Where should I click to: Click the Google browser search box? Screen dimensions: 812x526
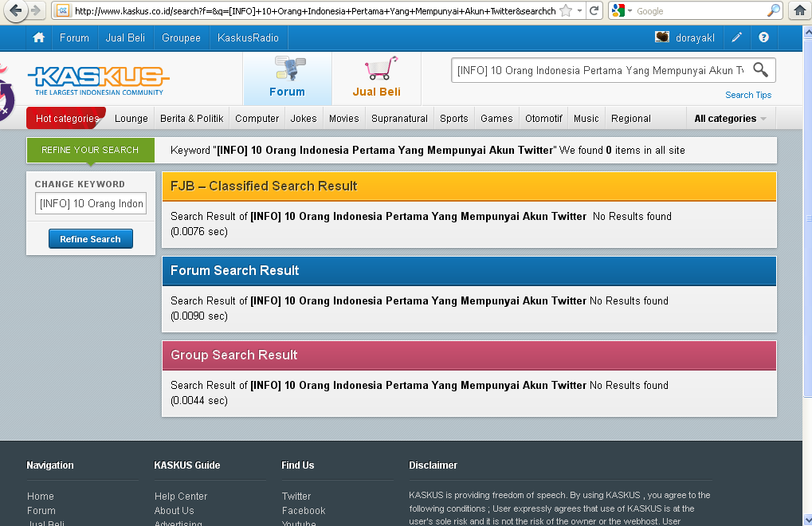click(699, 11)
